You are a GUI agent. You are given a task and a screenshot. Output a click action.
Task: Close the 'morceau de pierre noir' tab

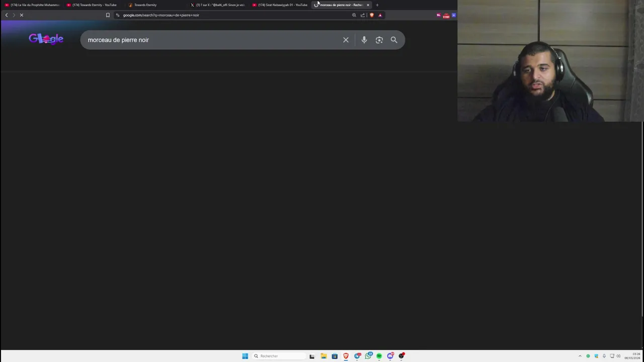[368, 5]
